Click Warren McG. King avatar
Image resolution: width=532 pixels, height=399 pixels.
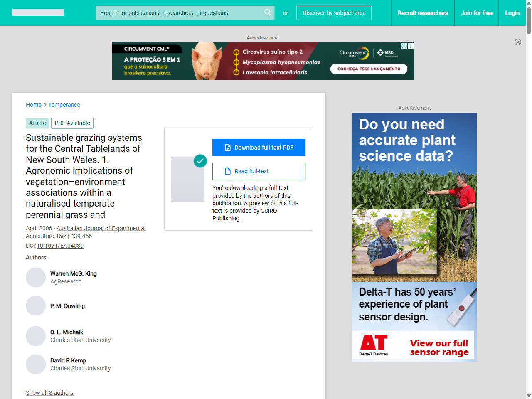click(x=36, y=278)
